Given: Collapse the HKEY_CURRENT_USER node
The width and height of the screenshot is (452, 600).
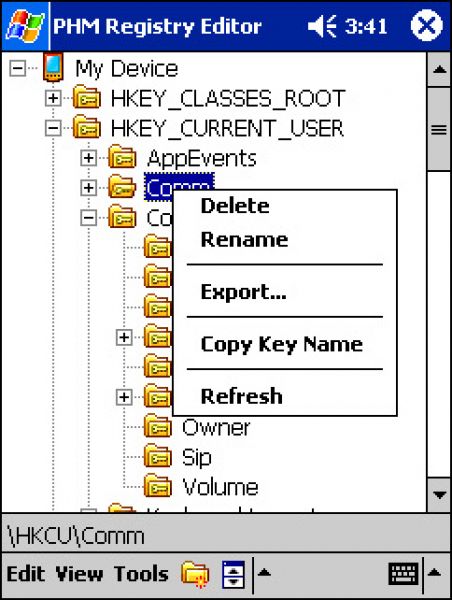Looking at the screenshot, I should tap(53, 128).
